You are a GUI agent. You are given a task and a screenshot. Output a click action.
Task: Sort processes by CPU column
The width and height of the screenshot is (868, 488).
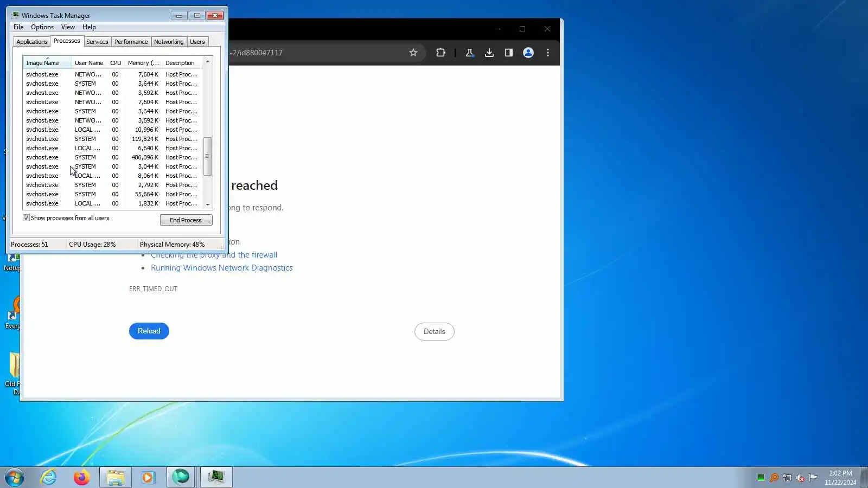116,63
